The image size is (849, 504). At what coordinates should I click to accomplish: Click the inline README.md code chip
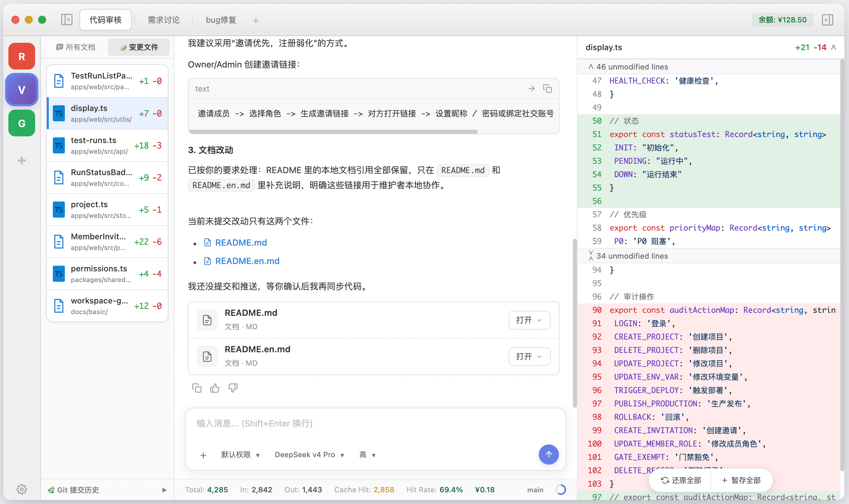point(463,170)
